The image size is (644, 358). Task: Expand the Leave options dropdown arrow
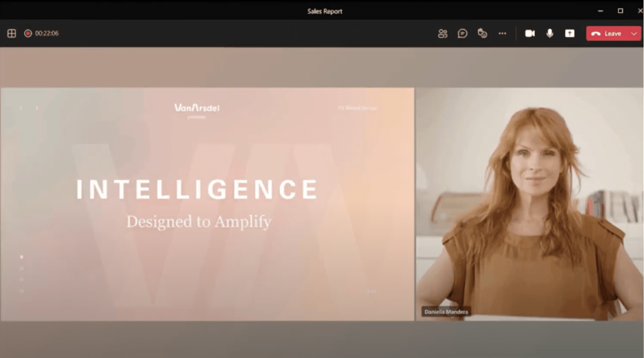pyautogui.click(x=634, y=34)
